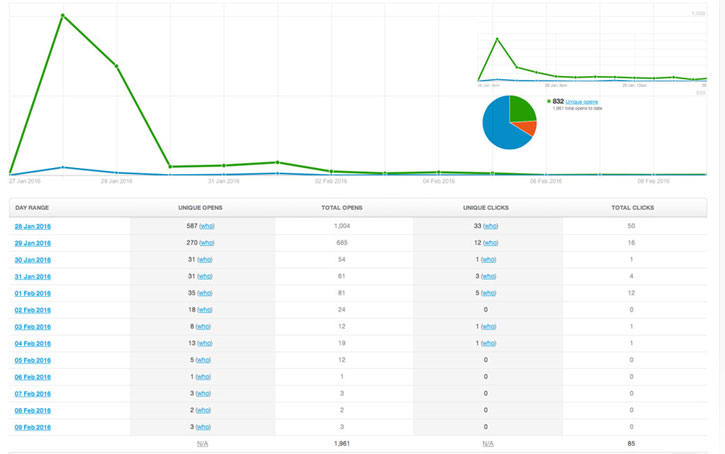Open the 02 Feb 2016 day range link
The image size is (725, 454).
click(x=32, y=310)
